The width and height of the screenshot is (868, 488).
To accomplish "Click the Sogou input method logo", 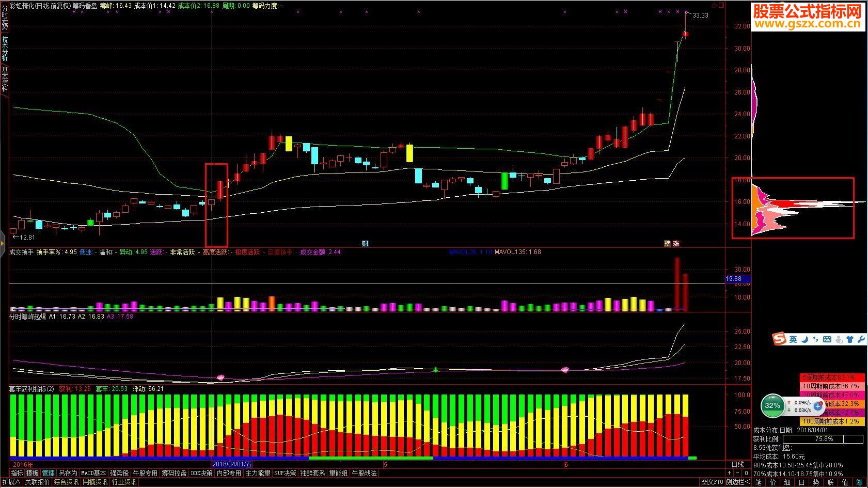I will coord(779,339).
